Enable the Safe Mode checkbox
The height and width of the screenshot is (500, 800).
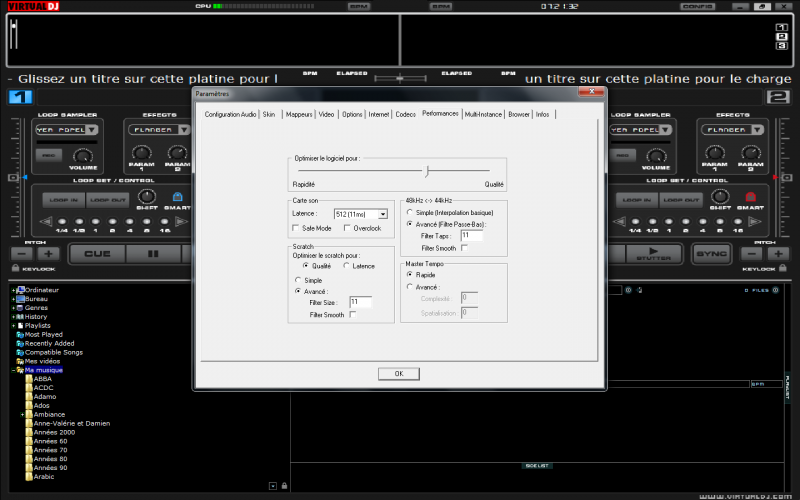297,228
